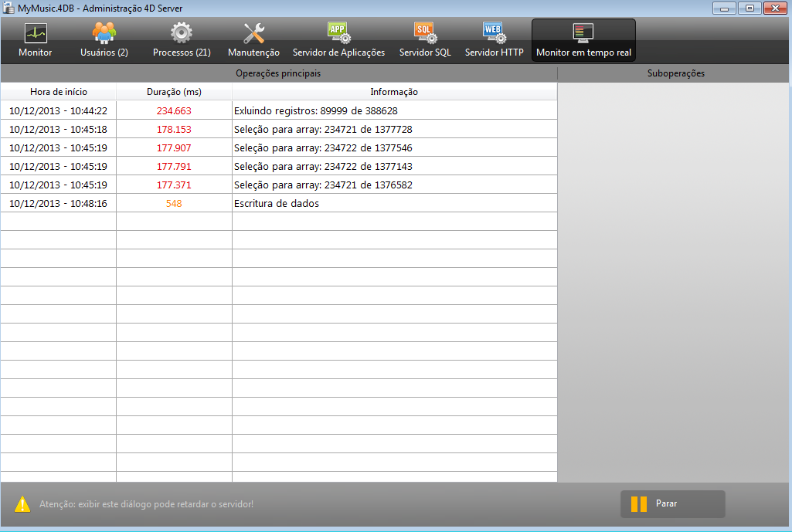Select start time 10/12/2013 - 10:48:16
The image size is (792, 532).
point(58,203)
